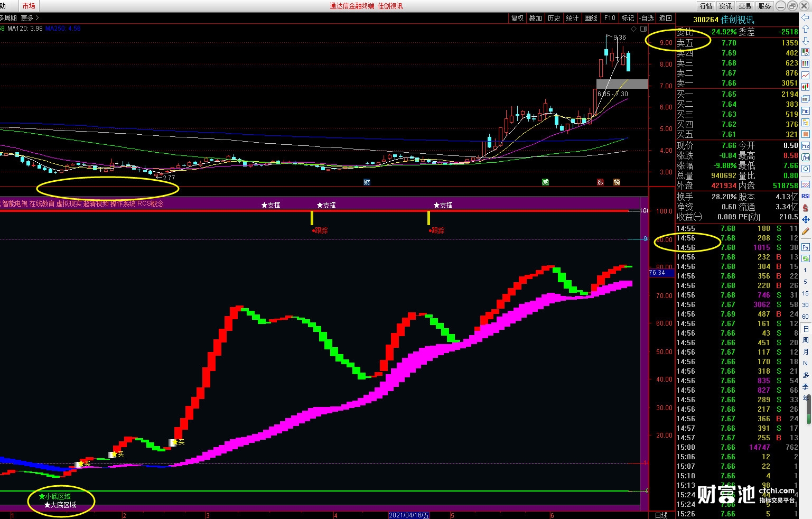The image size is (812, 519).
Task: Open the checklist report icon in sidebar
Action: click(x=806, y=52)
